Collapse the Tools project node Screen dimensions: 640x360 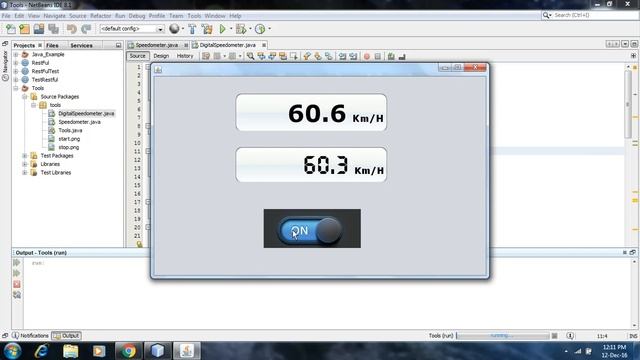(x=16, y=88)
